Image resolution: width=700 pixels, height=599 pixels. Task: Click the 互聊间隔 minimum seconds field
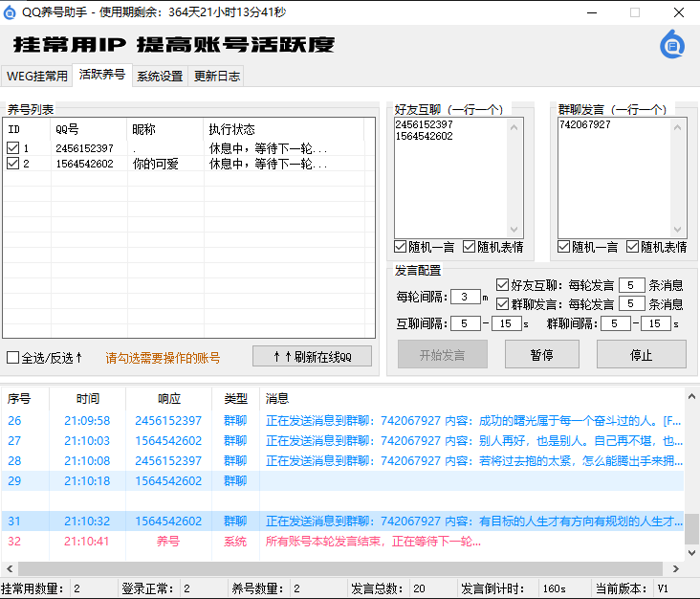tap(465, 323)
